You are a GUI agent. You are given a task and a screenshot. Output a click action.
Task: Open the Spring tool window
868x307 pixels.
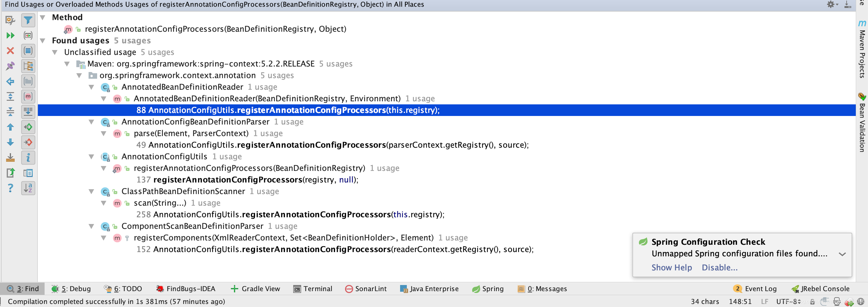pyautogui.click(x=488, y=289)
